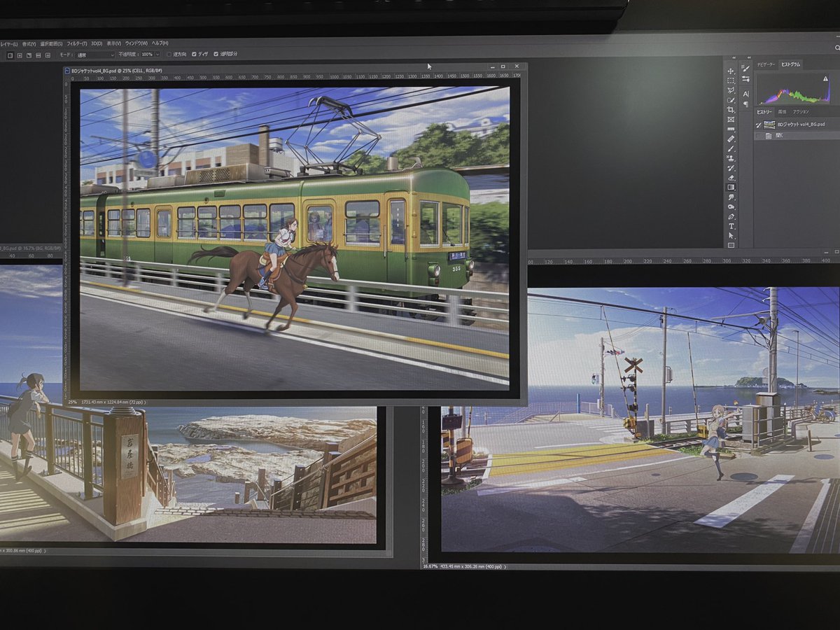Image resolution: width=840 pixels, height=630 pixels.
Task: Open the 選択範囲(S) menu
Action: [x=51, y=44]
